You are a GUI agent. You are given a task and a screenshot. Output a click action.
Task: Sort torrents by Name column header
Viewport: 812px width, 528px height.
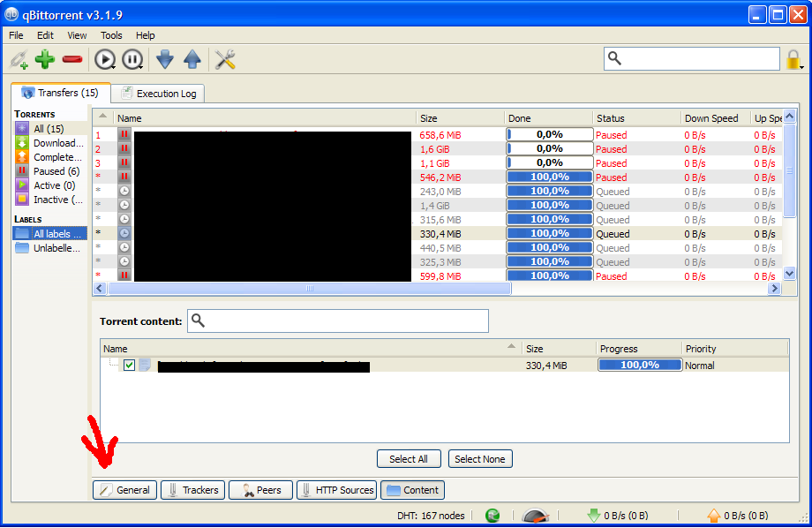(265, 118)
